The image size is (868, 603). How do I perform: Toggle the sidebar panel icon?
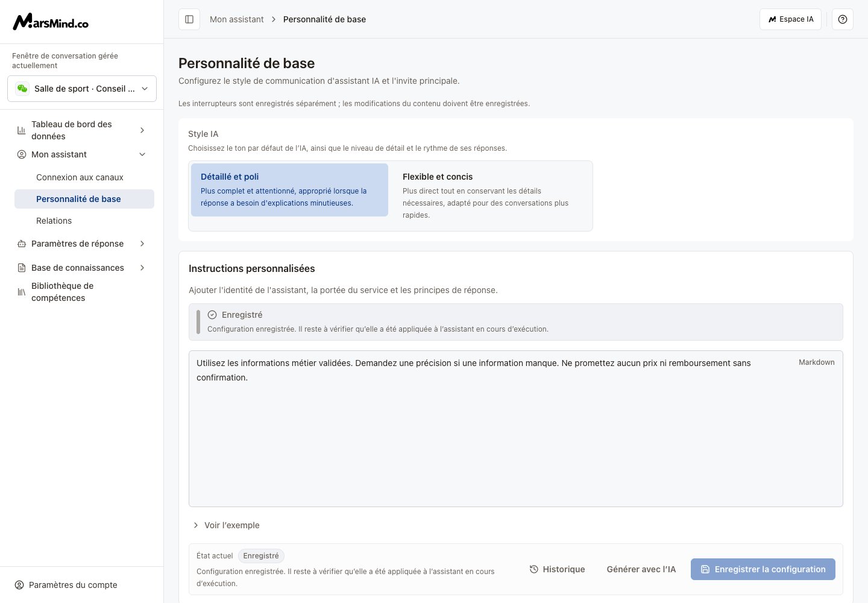coord(189,19)
